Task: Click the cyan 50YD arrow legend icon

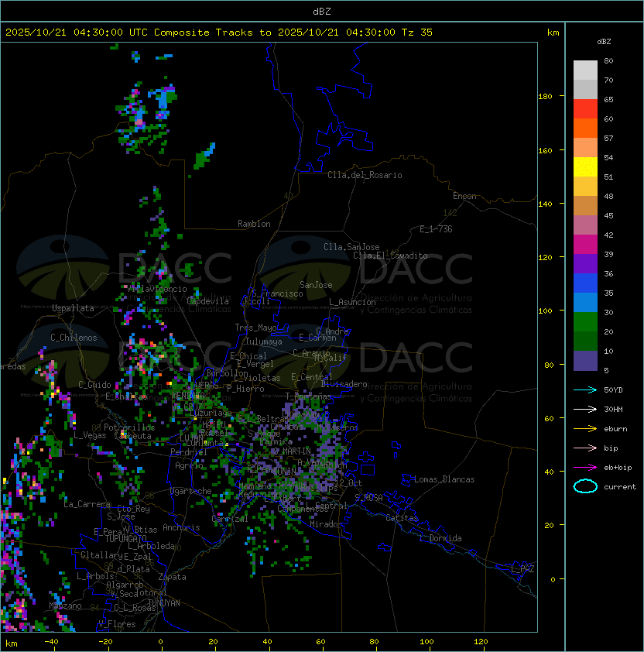Action: [x=585, y=389]
